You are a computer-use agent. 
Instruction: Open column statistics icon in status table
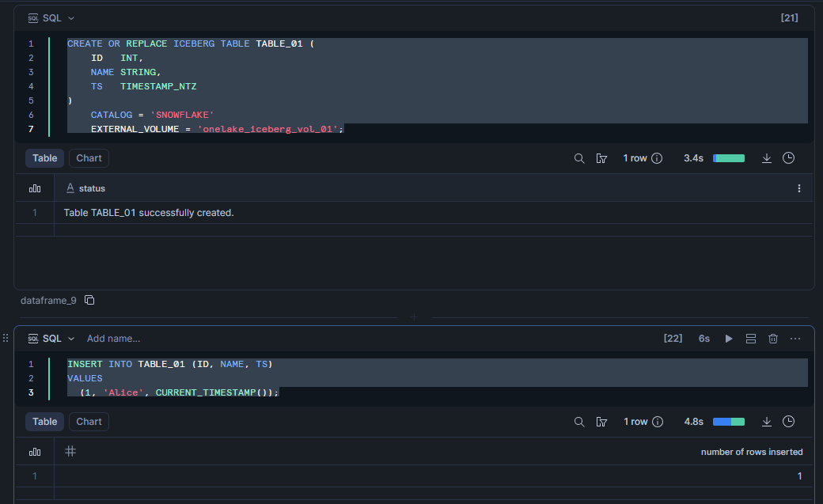click(35, 188)
